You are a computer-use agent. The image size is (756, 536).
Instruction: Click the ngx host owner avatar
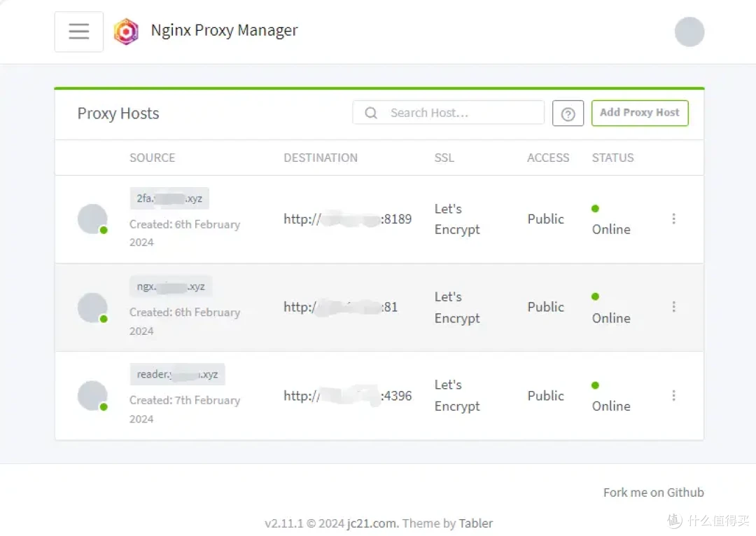[x=92, y=308]
